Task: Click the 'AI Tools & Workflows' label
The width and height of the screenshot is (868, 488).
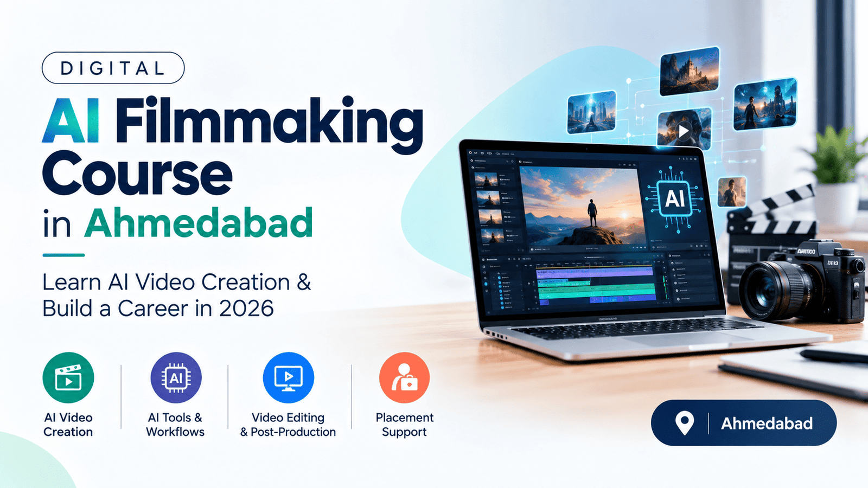Action: tap(175, 425)
